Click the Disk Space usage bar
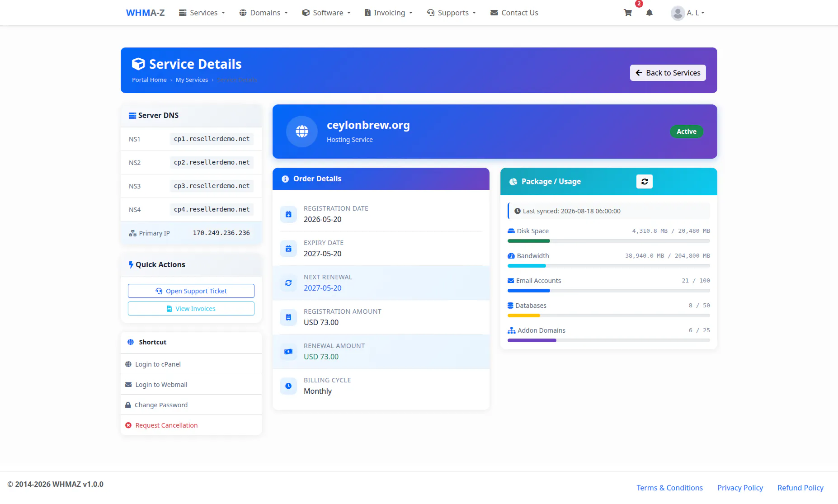 (x=608, y=241)
